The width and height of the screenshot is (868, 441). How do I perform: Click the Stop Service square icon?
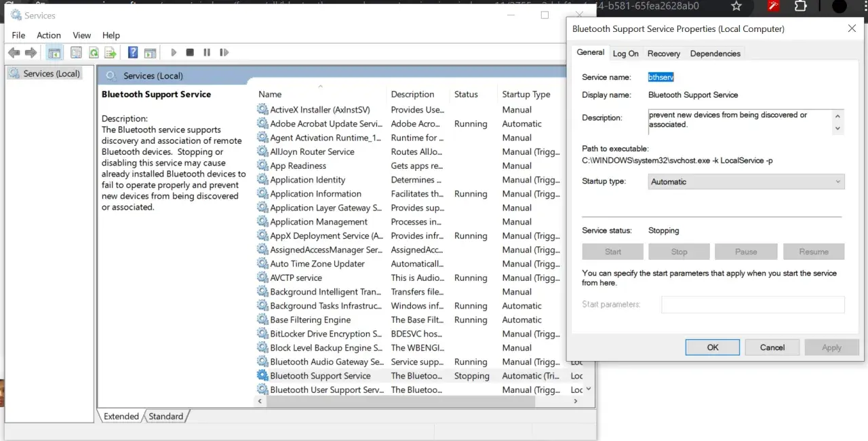[190, 52]
